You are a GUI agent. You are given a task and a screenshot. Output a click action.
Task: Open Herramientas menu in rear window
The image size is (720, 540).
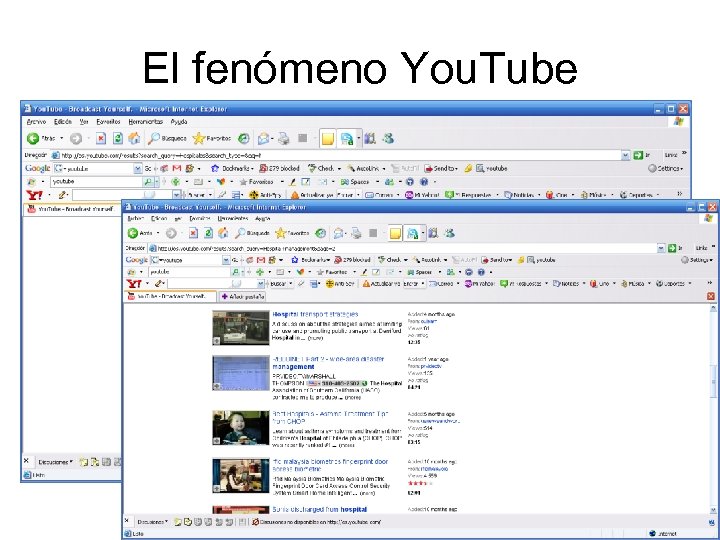(146, 122)
